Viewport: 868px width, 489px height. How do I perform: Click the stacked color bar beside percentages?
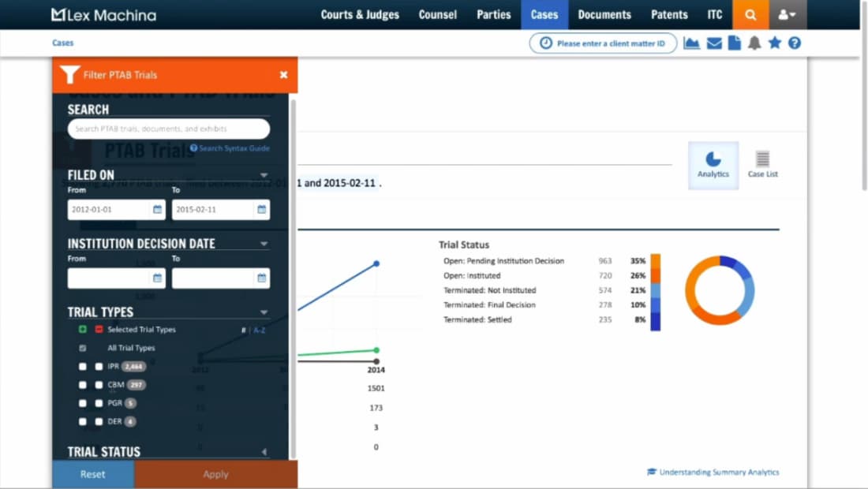point(656,292)
